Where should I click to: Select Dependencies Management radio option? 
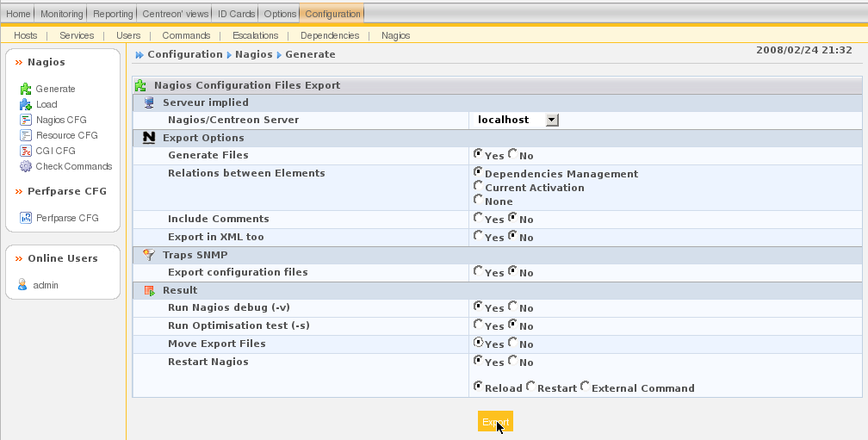(x=478, y=171)
